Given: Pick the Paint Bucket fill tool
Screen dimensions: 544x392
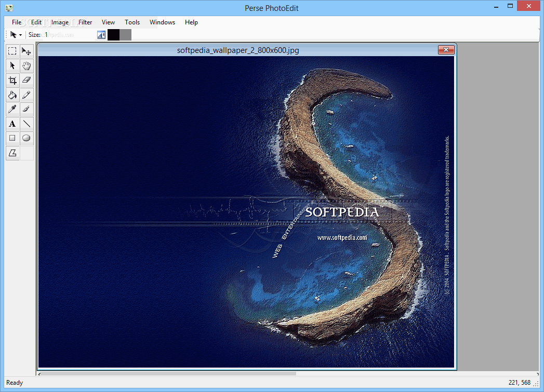Looking at the screenshot, I should click(12, 94).
